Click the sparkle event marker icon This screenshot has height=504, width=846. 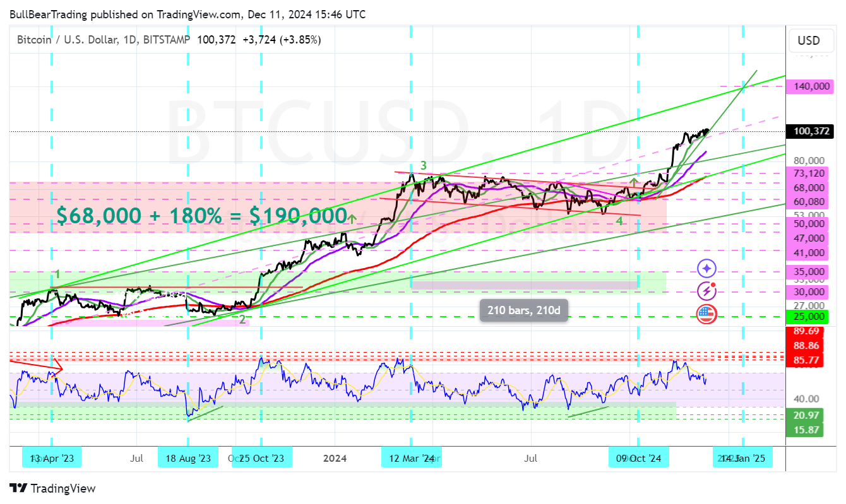click(x=706, y=269)
